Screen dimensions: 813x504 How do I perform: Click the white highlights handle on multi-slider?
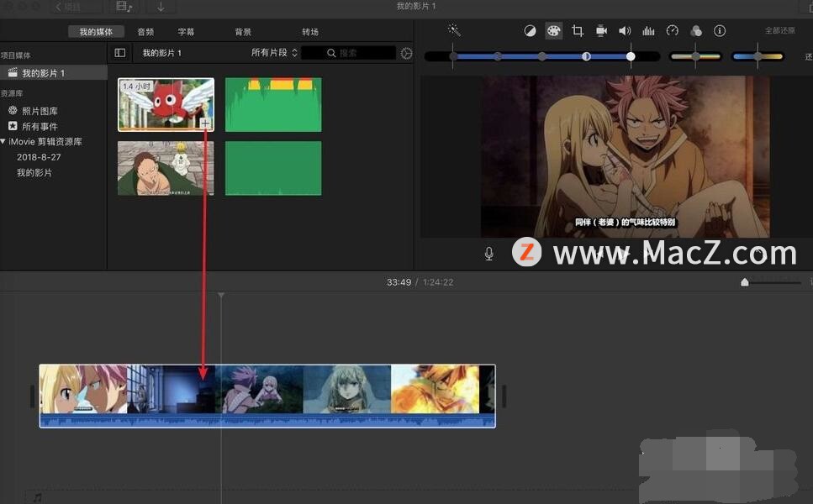click(x=631, y=56)
